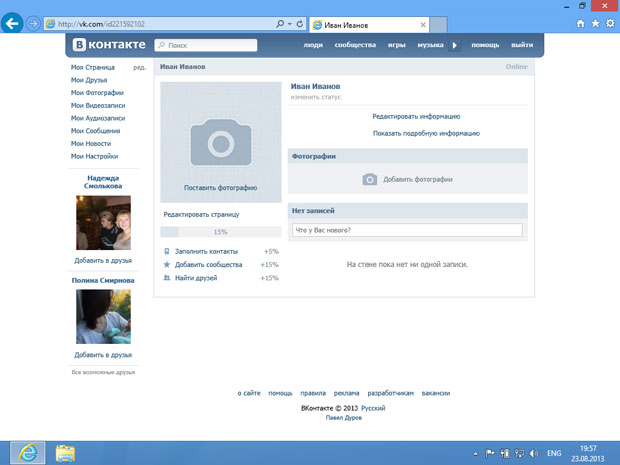Open a new blank browser tab

click(x=438, y=25)
